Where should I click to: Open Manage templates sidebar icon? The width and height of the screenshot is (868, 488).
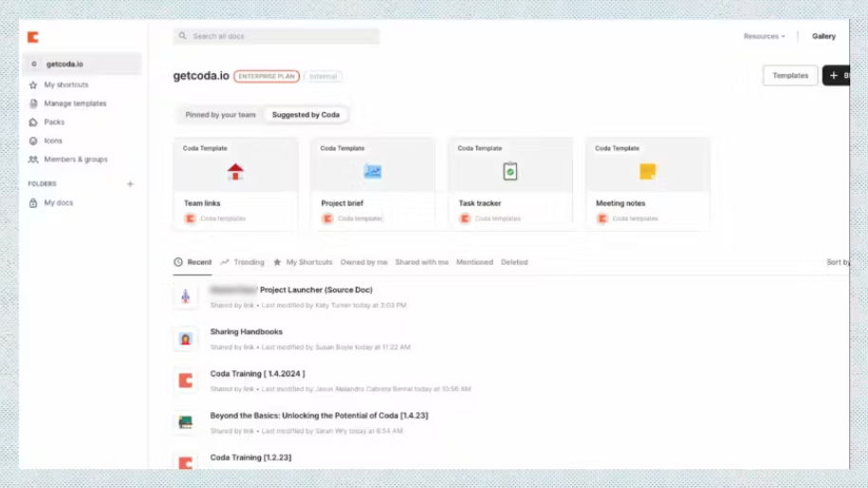pos(33,103)
